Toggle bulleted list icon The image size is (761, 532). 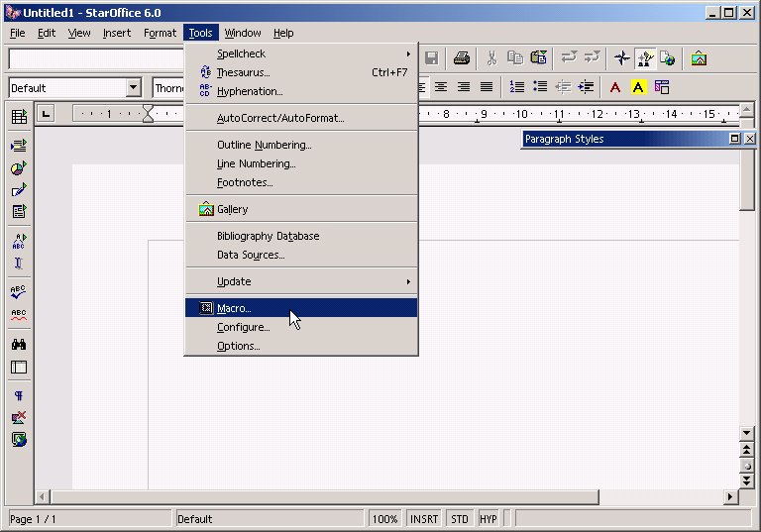(x=540, y=87)
